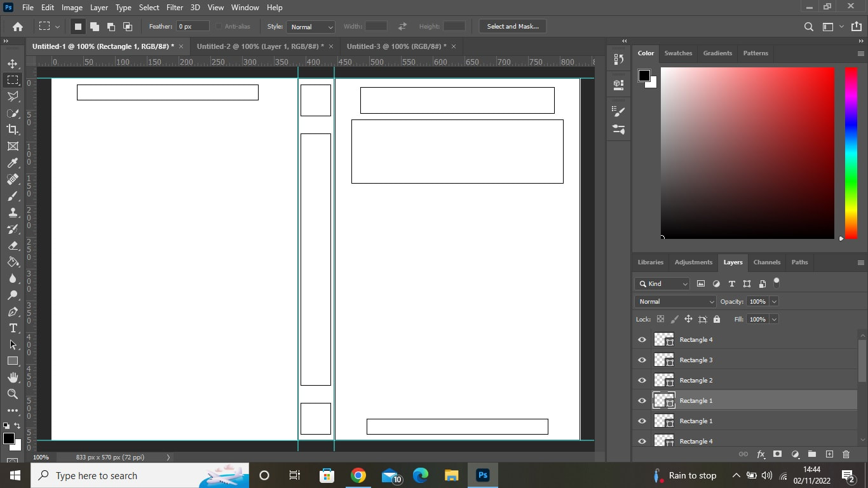This screenshot has width=868, height=488.
Task: Hide the Rectangle 2 layer
Action: [x=642, y=381]
